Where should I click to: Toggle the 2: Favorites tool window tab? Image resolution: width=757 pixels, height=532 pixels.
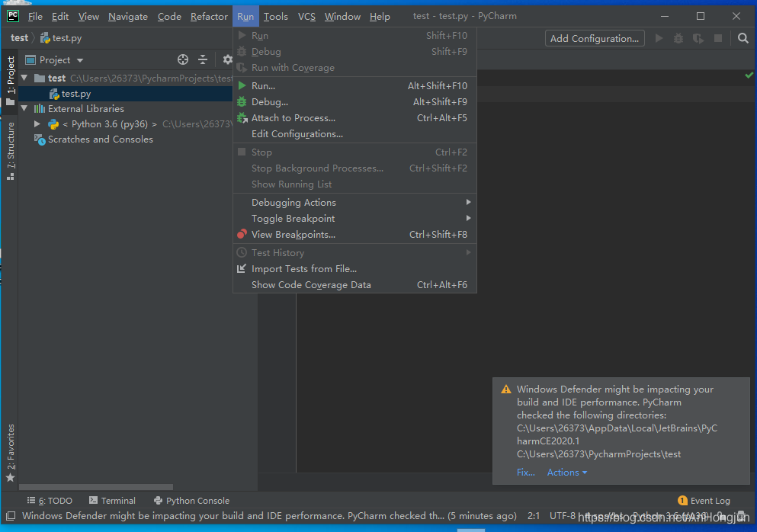(10, 453)
